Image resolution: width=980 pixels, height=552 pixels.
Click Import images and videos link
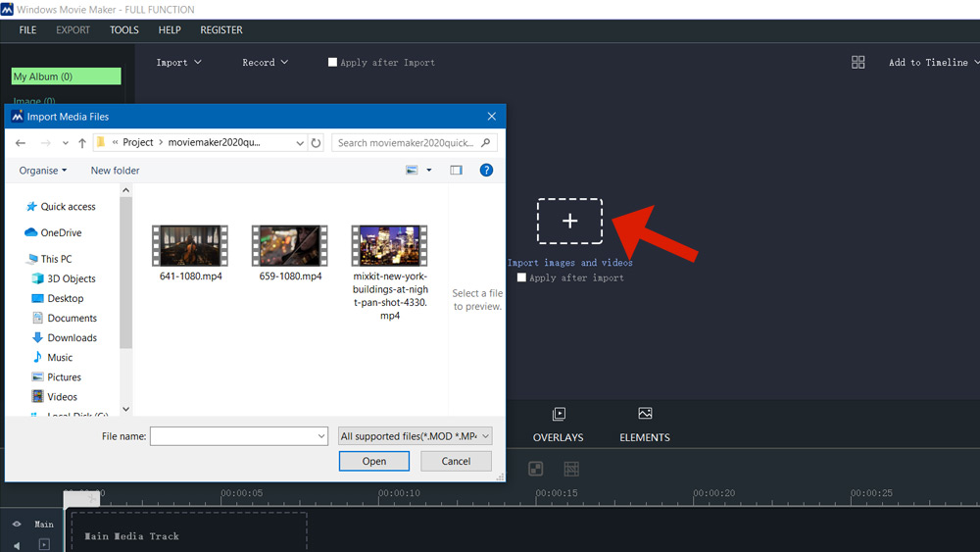coord(570,263)
